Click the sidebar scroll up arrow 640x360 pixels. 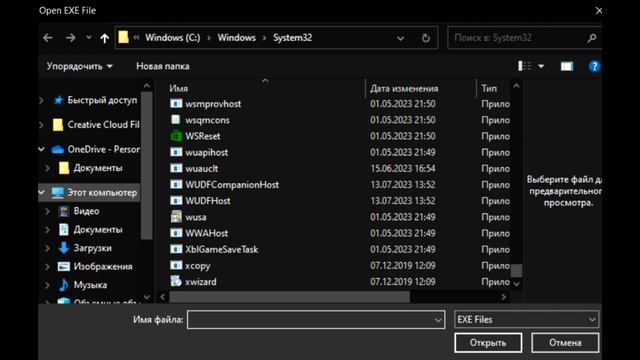coord(147,86)
